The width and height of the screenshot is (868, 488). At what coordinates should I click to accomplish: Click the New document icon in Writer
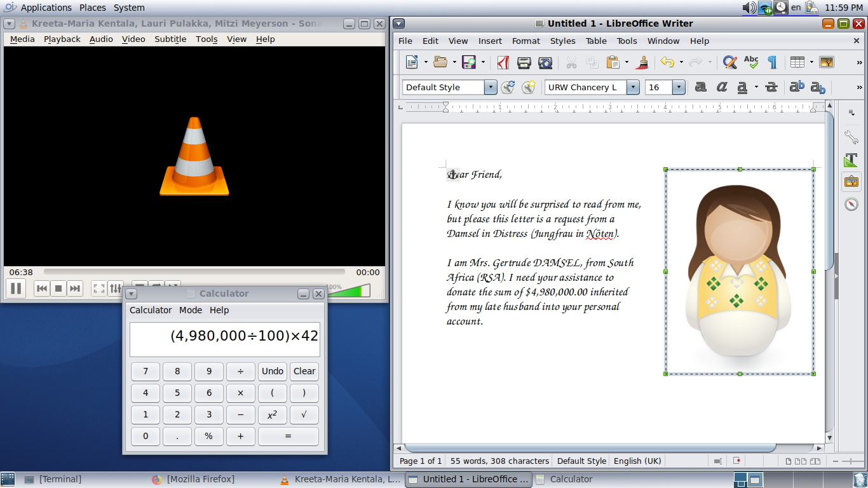click(412, 62)
